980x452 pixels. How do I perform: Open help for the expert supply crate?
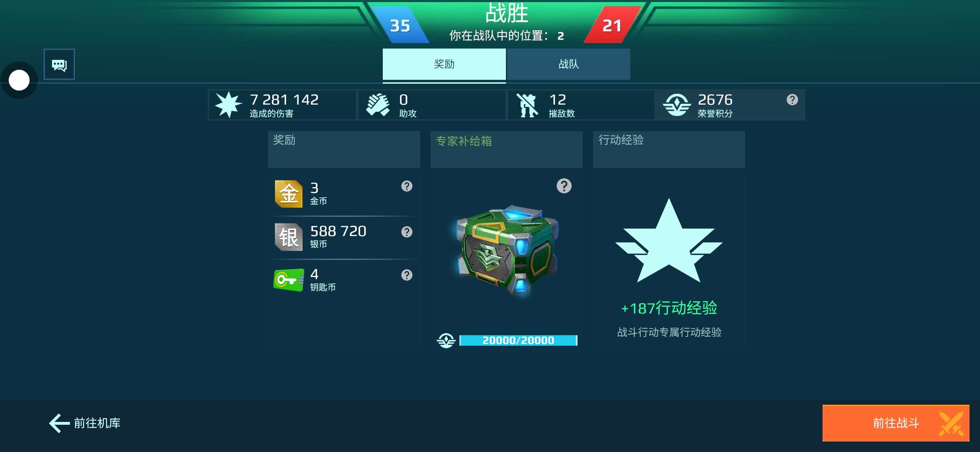(x=564, y=186)
